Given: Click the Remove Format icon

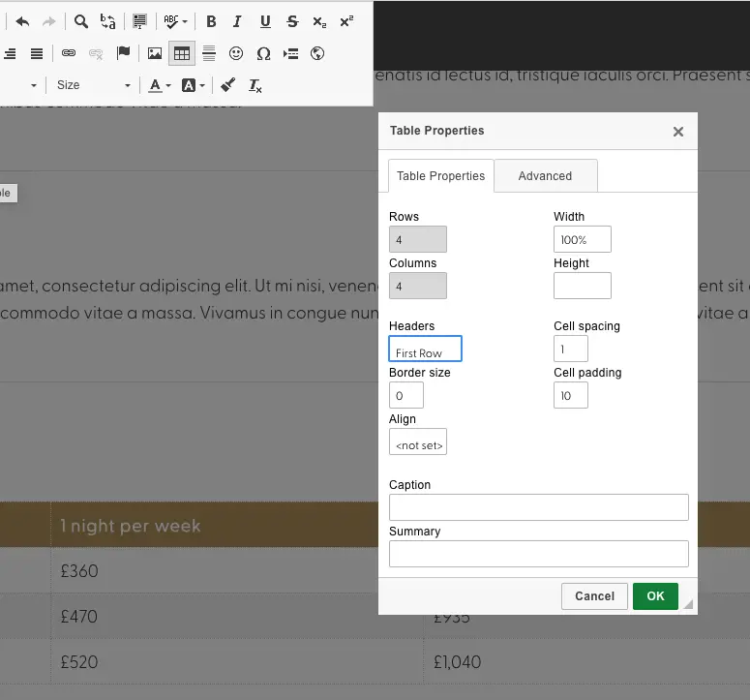Looking at the screenshot, I should click(x=255, y=85).
